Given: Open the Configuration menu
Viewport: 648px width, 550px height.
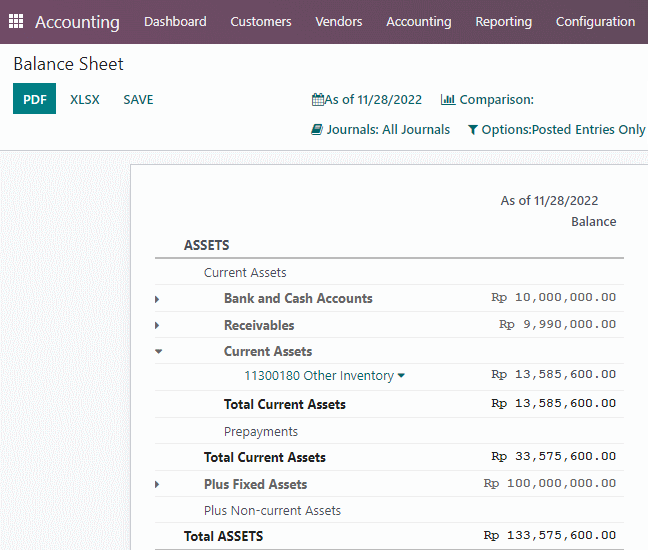Looking at the screenshot, I should pyautogui.click(x=596, y=21).
